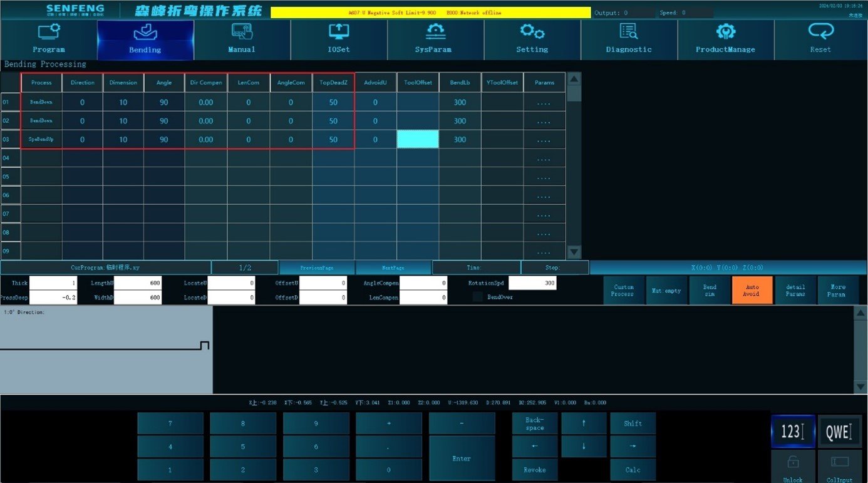
Task: Open the Diagnostic page
Action: [x=629, y=39]
